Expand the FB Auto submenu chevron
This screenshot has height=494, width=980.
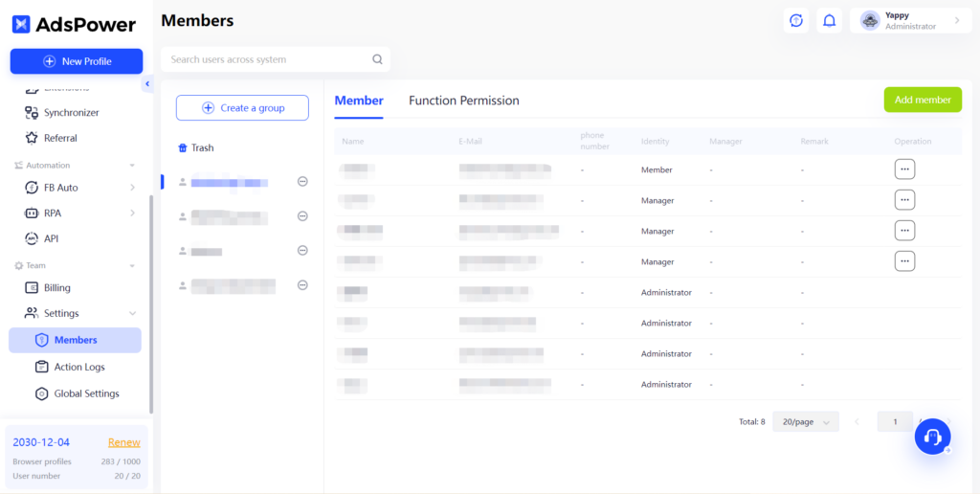tap(132, 187)
